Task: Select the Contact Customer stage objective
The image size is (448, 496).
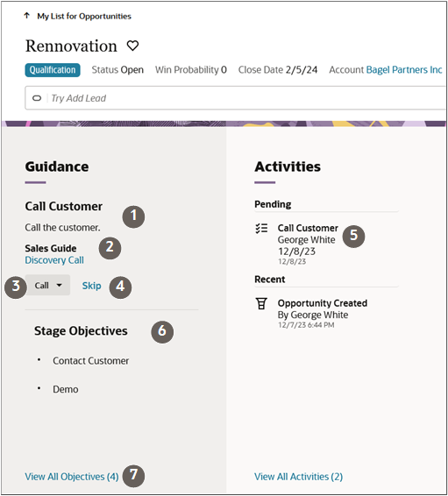Action: coord(90,361)
